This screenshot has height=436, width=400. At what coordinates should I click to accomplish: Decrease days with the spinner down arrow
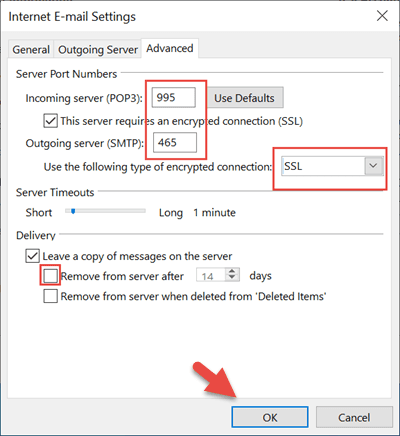[x=232, y=279]
